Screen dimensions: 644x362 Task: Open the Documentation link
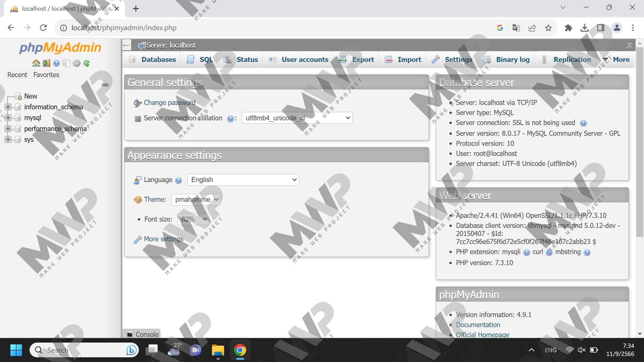478,325
